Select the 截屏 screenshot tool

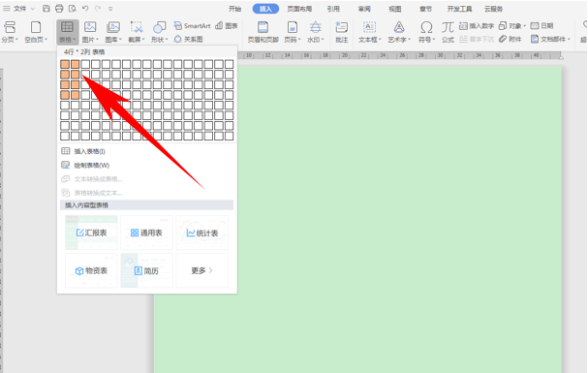[137, 32]
